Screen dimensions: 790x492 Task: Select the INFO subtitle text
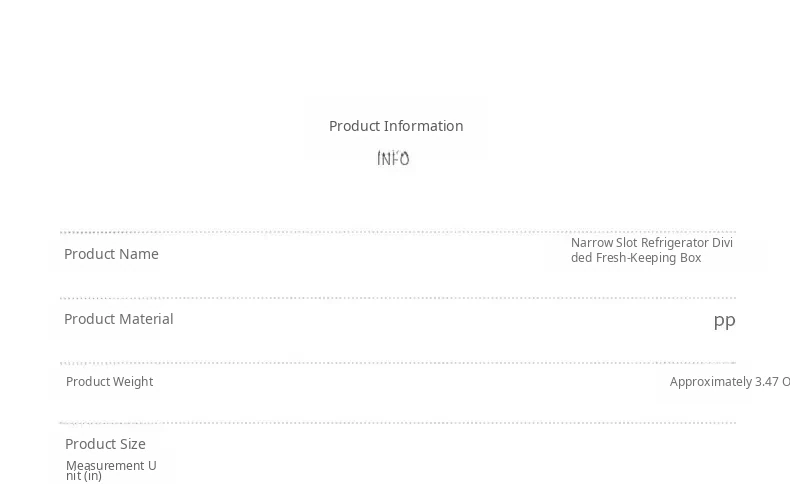[393, 159]
